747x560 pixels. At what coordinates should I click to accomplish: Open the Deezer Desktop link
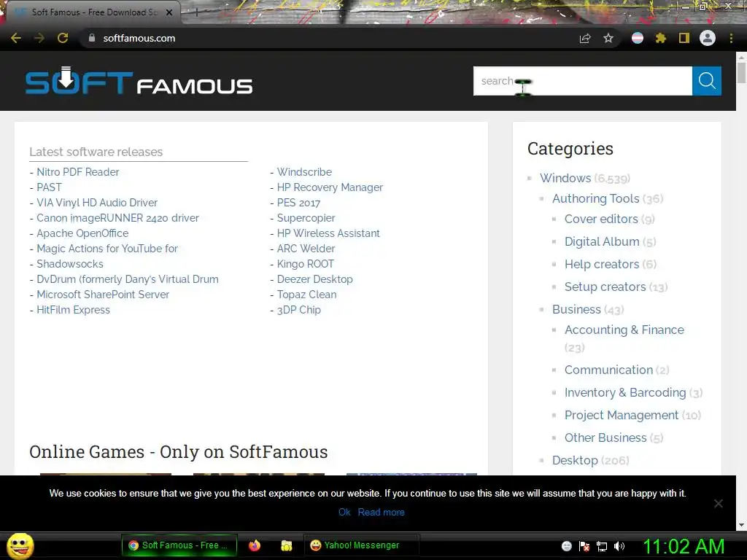click(315, 279)
